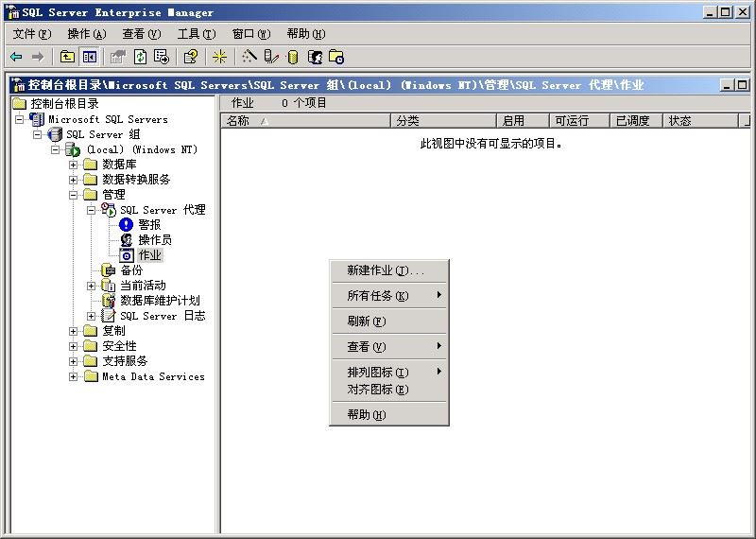Sort by the 可运行 column header
This screenshot has height=539, width=756.
click(580, 121)
